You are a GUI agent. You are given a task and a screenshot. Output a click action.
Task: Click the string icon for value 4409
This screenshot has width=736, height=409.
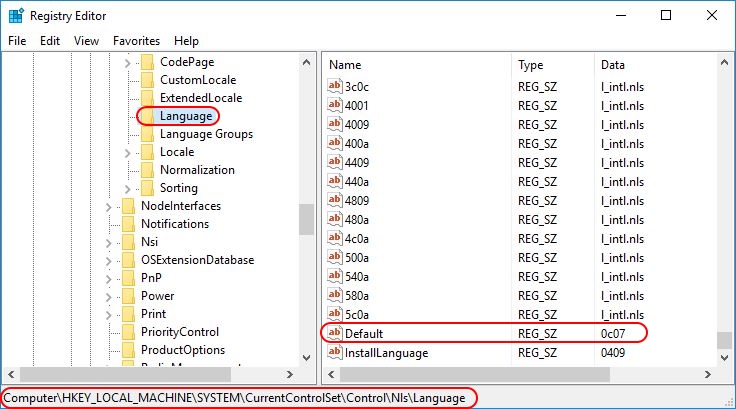point(335,162)
